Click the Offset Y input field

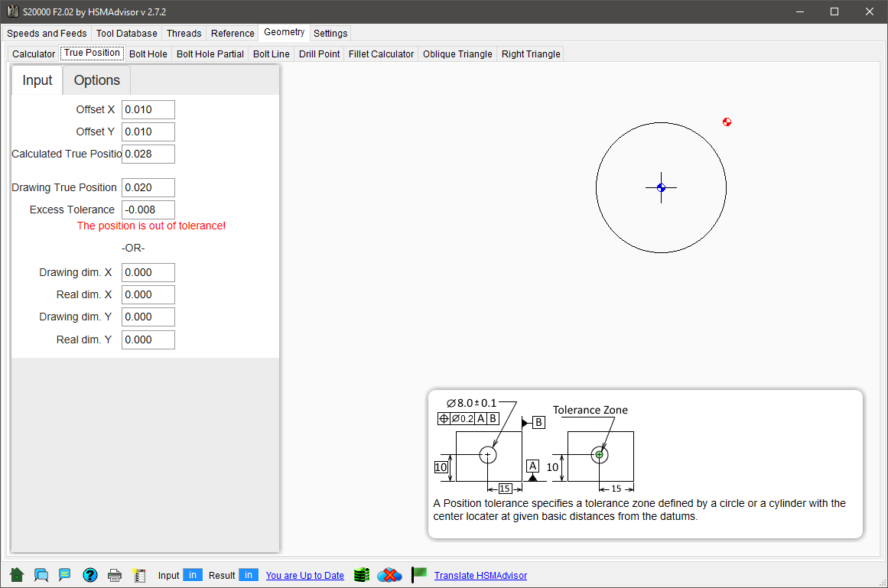pyautogui.click(x=148, y=132)
